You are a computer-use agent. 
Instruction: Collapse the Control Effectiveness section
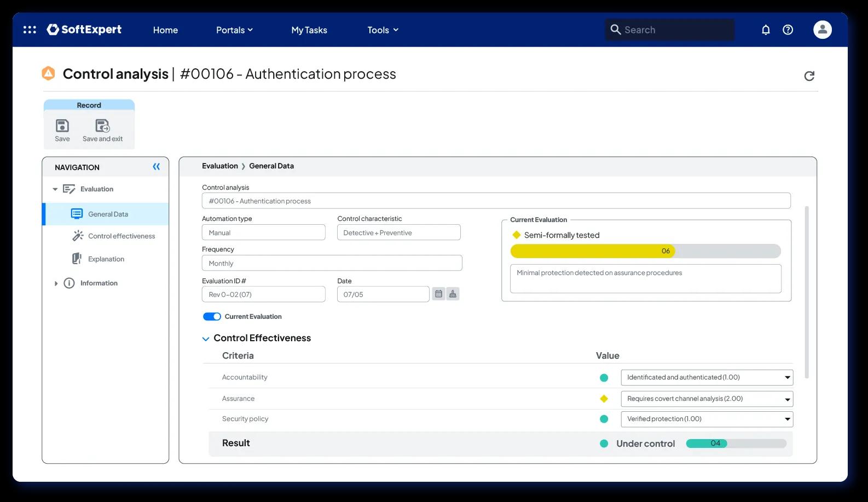pyautogui.click(x=206, y=339)
